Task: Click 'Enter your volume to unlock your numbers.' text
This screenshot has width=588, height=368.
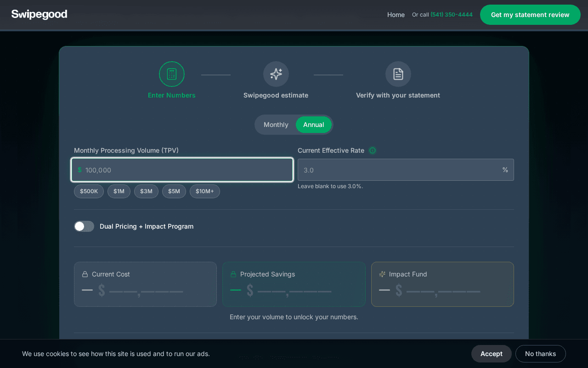Action: 294,317
